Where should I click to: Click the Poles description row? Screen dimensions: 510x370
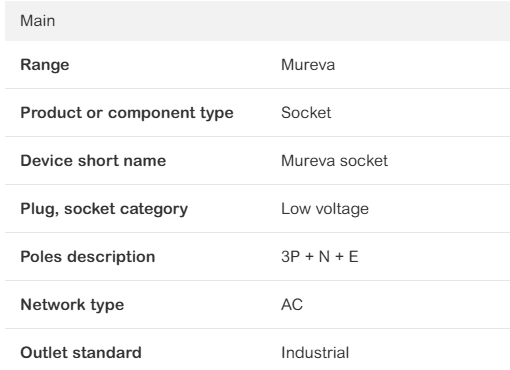pos(257,257)
